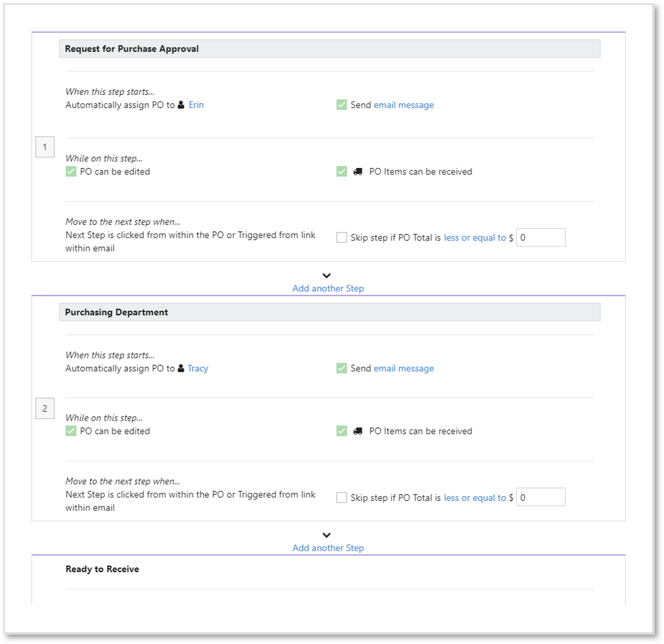Click the Erin assignee link
664x644 pixels.
pos(196,105)
